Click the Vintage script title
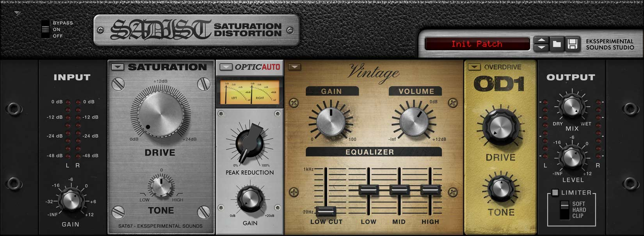 (x=374, y=73)
